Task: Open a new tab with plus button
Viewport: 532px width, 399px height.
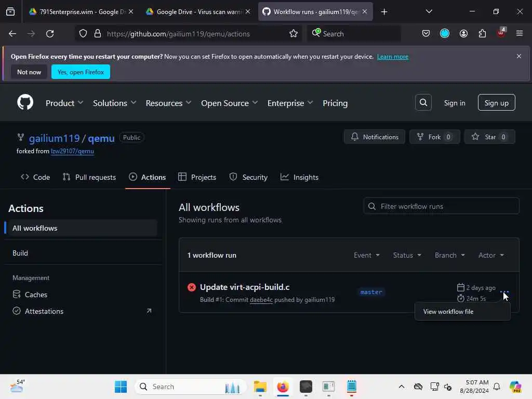Action: 384,12
